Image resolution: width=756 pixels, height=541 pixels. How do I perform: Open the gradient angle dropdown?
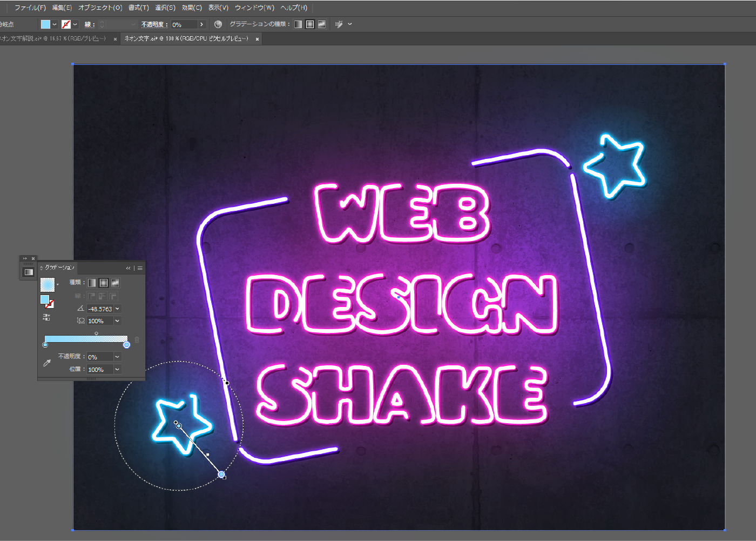117,309
